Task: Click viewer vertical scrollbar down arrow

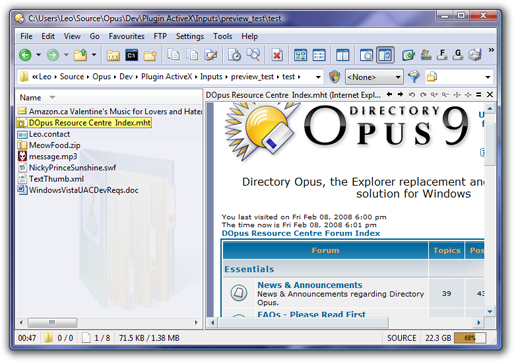Action: tap(490, 312)
